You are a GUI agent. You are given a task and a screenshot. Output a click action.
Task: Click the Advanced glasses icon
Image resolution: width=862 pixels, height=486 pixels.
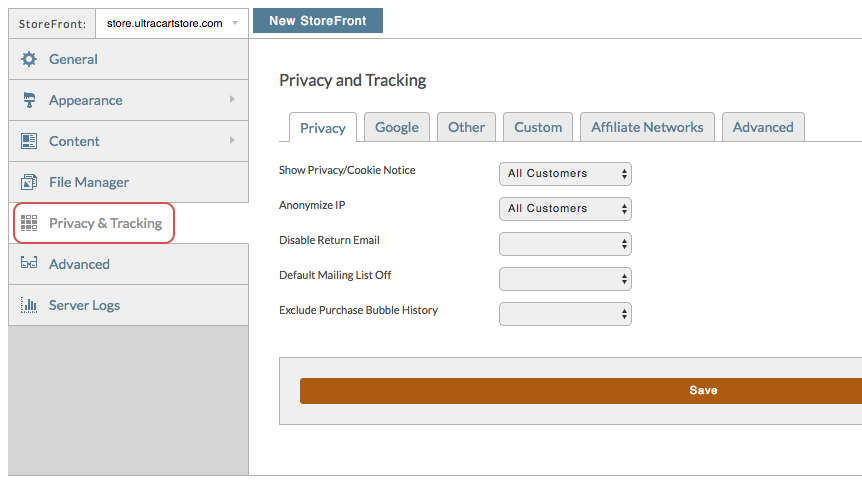coord(29,263)
